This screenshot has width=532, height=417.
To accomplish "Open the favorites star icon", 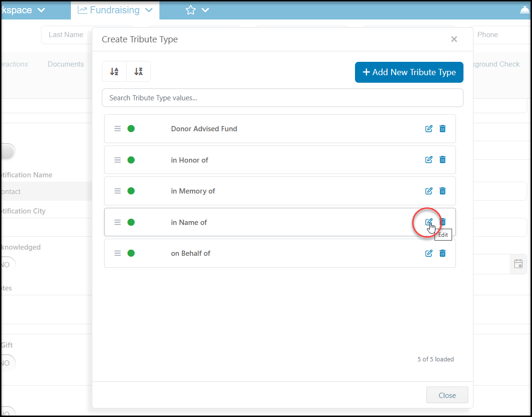I will [191, 10].
